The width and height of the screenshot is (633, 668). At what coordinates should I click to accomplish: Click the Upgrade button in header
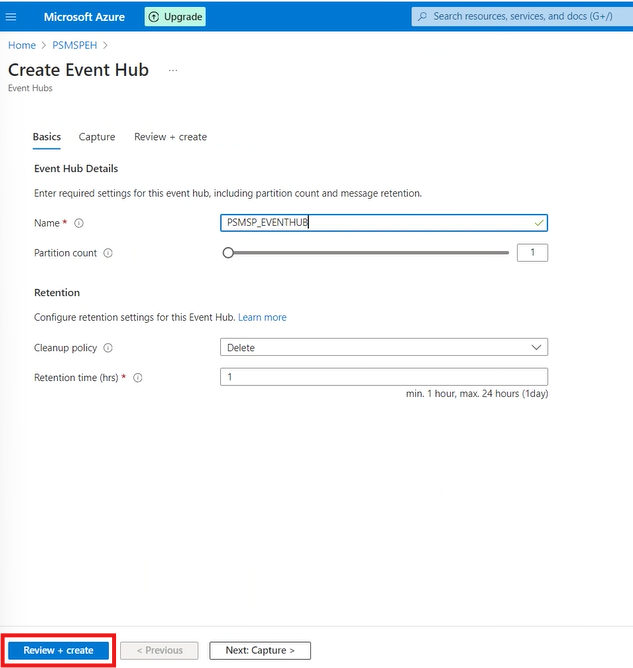tap(175, 17)
